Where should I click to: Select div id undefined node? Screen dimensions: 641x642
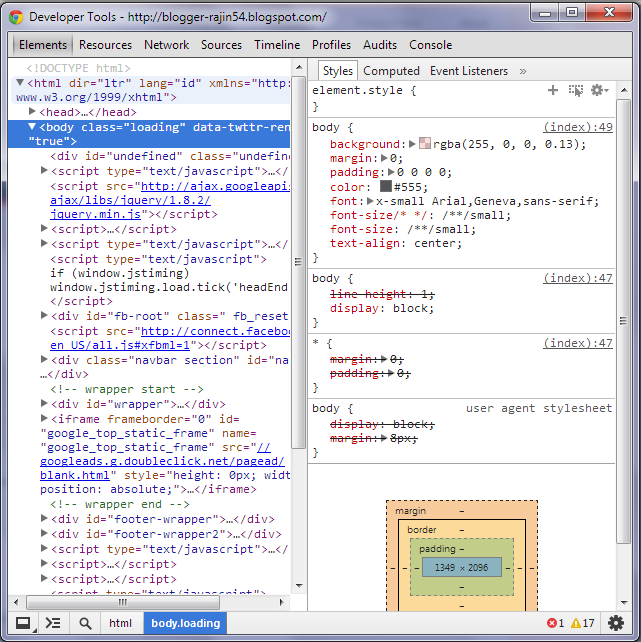point(170,156)
